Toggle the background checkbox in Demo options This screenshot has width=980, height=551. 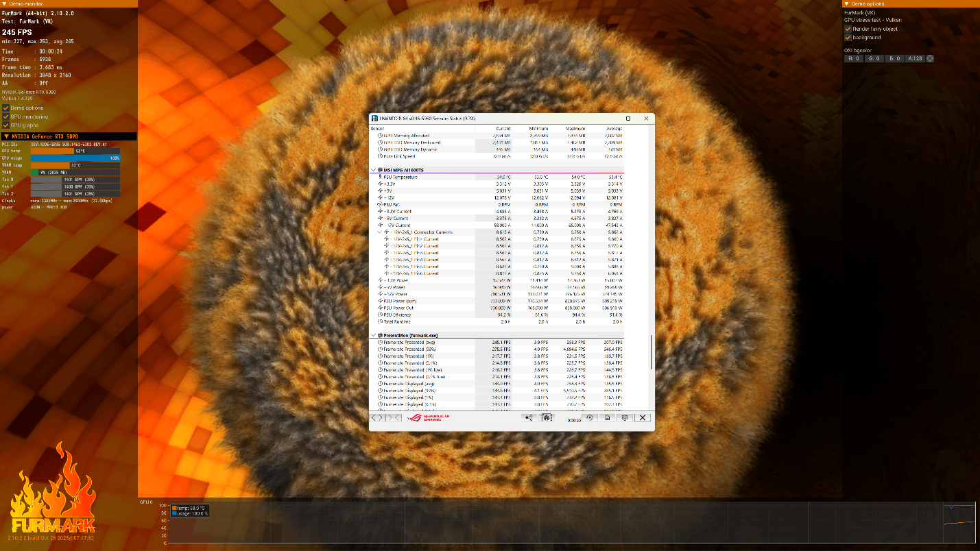click(x=848, y=38)
